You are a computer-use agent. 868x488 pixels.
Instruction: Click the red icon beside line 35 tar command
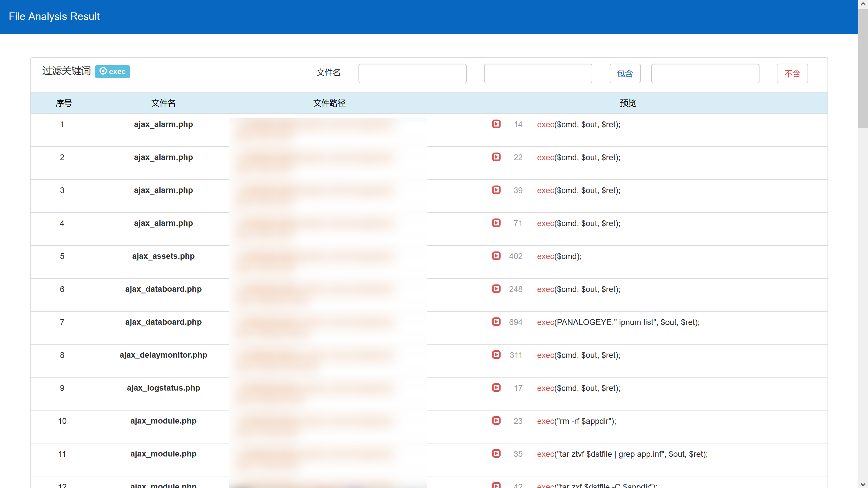496,454
